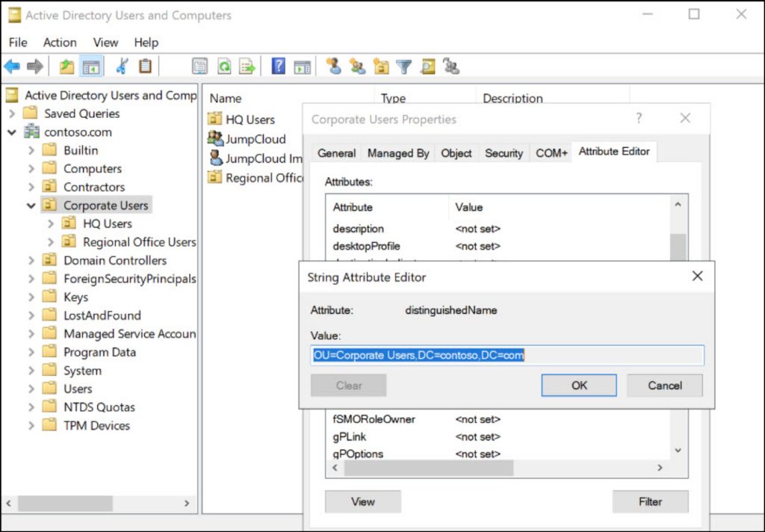Click OK in String Attribute Editor
Viewport: 765px width, 532px height.
579,386
